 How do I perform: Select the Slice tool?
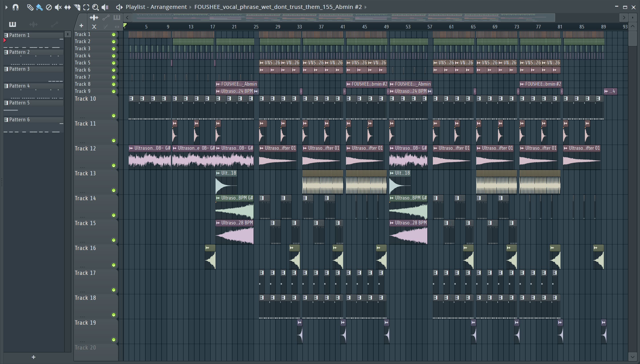(77, 7)
